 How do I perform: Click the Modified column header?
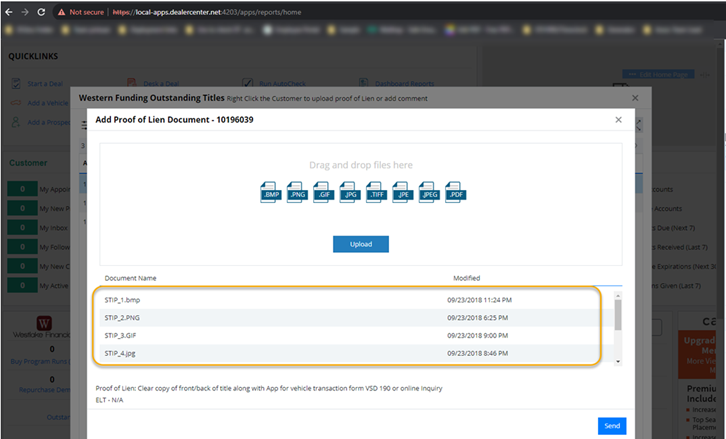coord(466,278)
